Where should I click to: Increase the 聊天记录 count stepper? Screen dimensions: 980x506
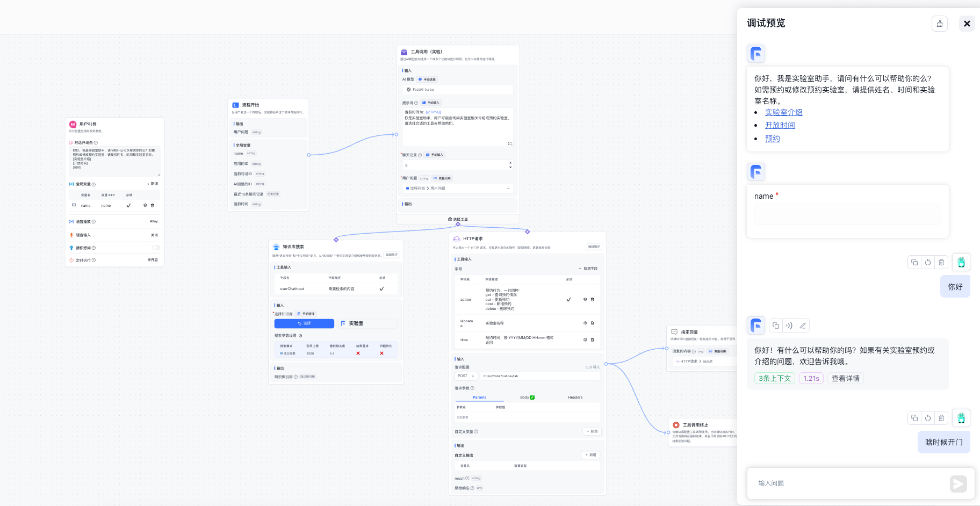(510, 163)
